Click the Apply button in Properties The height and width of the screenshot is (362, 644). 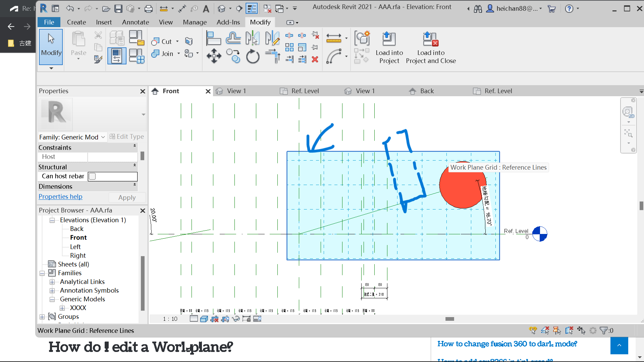coord(127,197)
